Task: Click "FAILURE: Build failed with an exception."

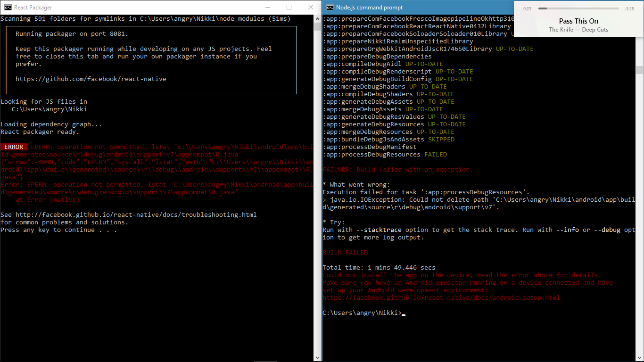Action: [398, 170]
